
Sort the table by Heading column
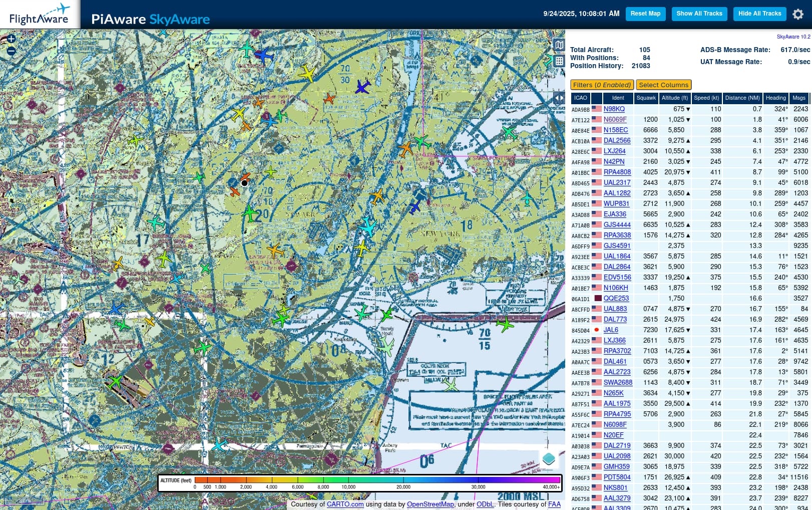[775, 98]
